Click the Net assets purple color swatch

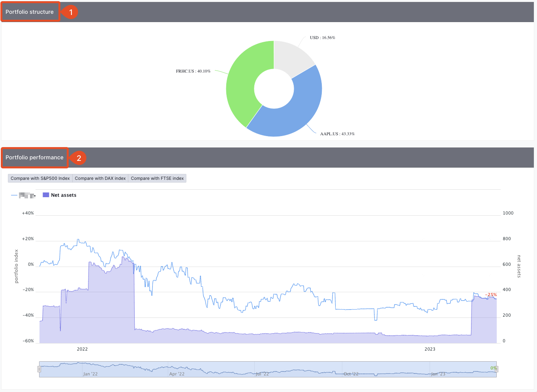[45, 195]
